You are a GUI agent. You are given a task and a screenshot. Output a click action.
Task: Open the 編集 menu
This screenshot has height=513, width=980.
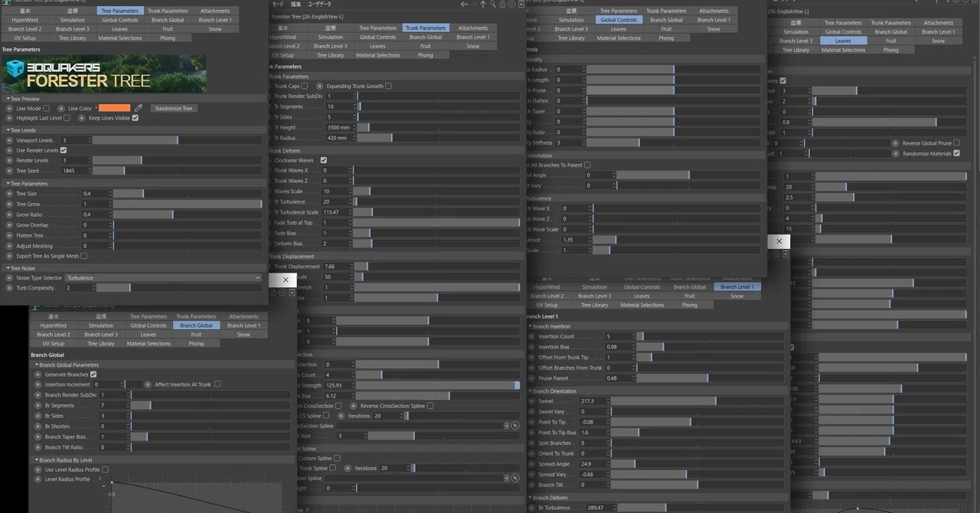click(x=296, y=5)
